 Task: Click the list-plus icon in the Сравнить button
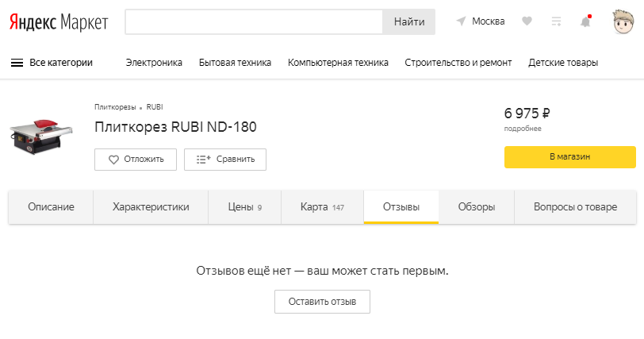click(x=203, y=160)
